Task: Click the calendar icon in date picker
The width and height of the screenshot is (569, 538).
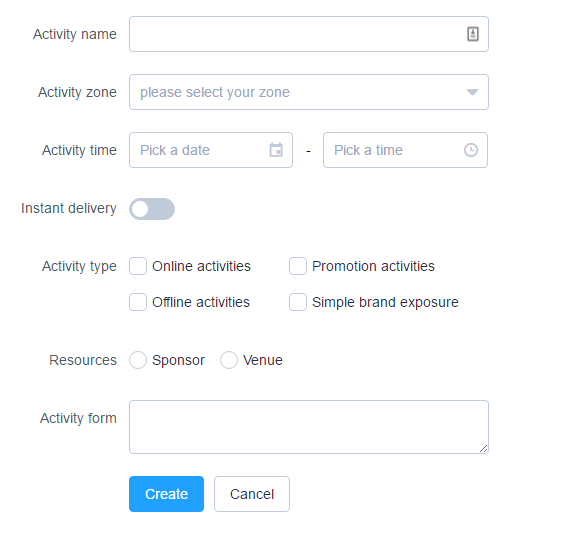Action: point(276,150)
